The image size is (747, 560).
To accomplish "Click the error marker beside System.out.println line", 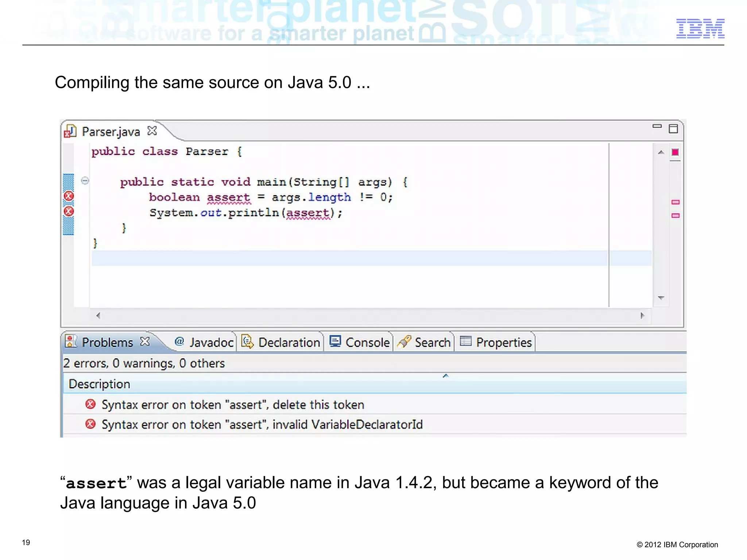I will pyautogui.click(x=69, y=211).
